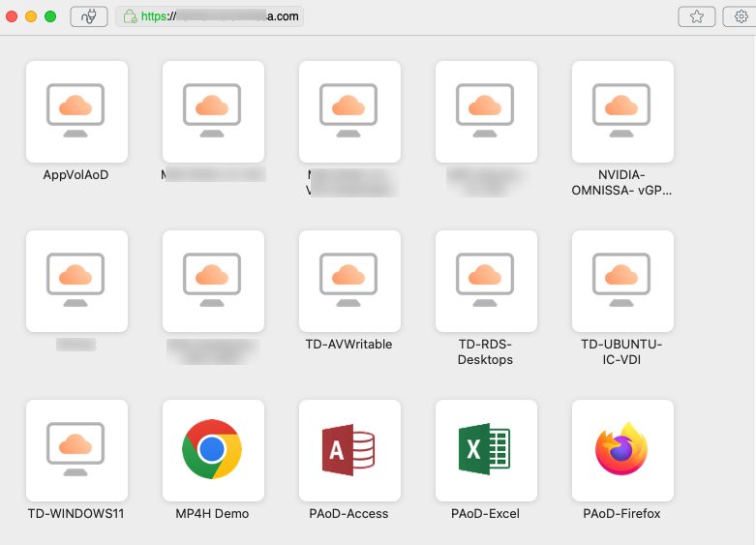756x545 pixels.
Task: Launch the TD-RDS-Desktops pool
Action: tap(486, 281)
